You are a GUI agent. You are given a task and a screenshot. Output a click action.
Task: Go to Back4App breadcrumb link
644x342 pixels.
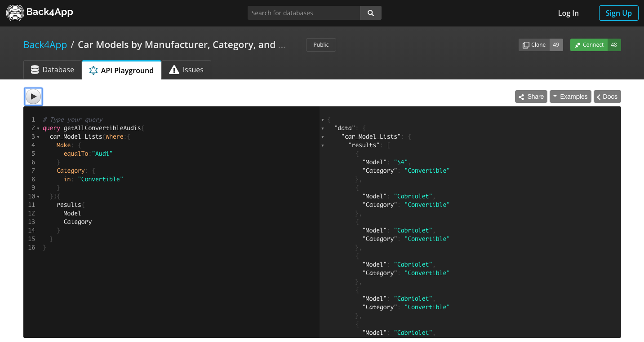pyautogui.click(x=45, y=45)
